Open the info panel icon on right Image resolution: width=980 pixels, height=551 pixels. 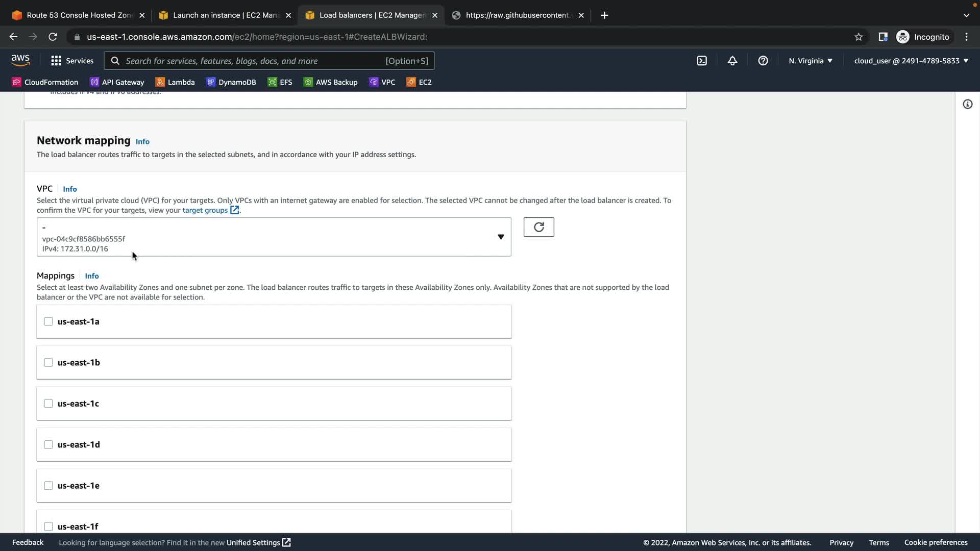[967, 104]
